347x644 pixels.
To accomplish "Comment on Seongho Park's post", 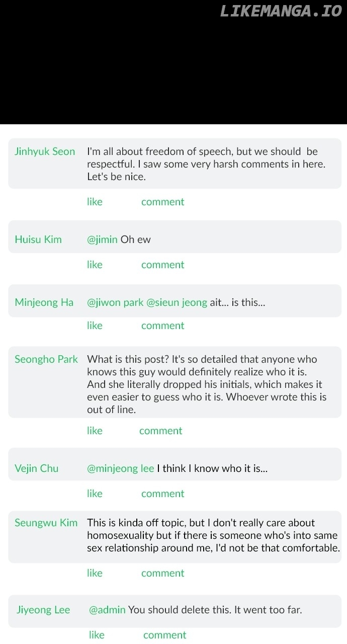I will click(x=160, y=431).
